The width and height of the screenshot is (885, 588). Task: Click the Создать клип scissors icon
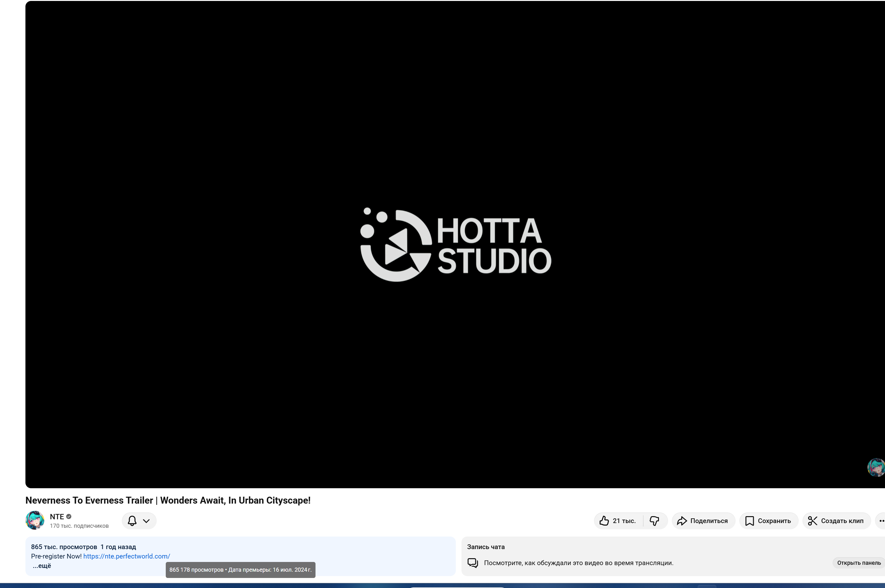coord(812,521)
